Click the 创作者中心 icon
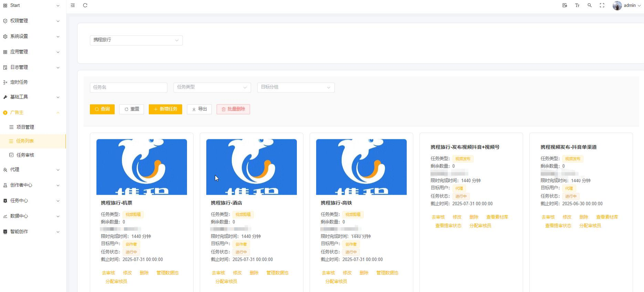The height and width of the screenshot is (292, 644). tap(5, 185)
